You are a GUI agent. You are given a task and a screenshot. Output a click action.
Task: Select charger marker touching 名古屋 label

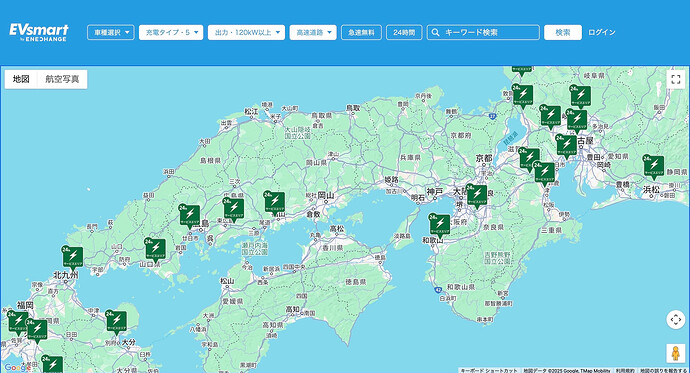point(566,146)
